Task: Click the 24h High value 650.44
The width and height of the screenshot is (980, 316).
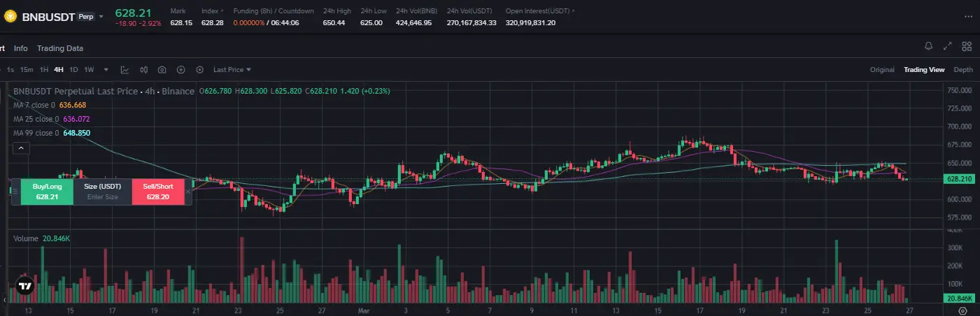Action: click(334, 23)
